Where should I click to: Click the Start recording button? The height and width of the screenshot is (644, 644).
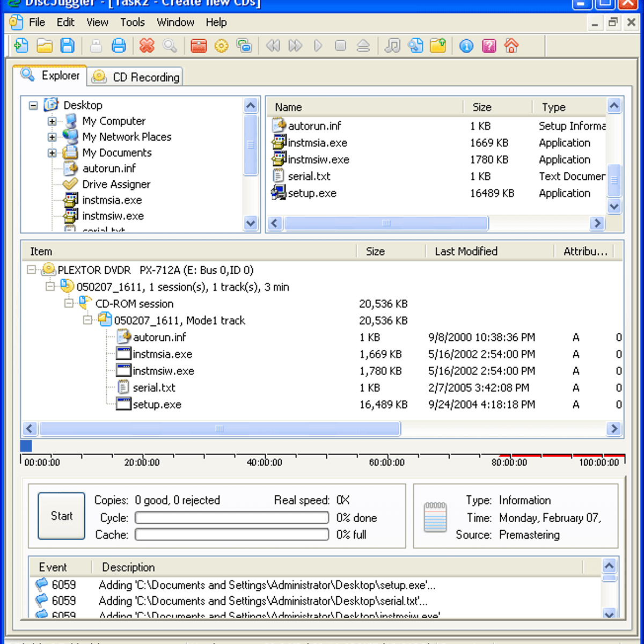61,516
